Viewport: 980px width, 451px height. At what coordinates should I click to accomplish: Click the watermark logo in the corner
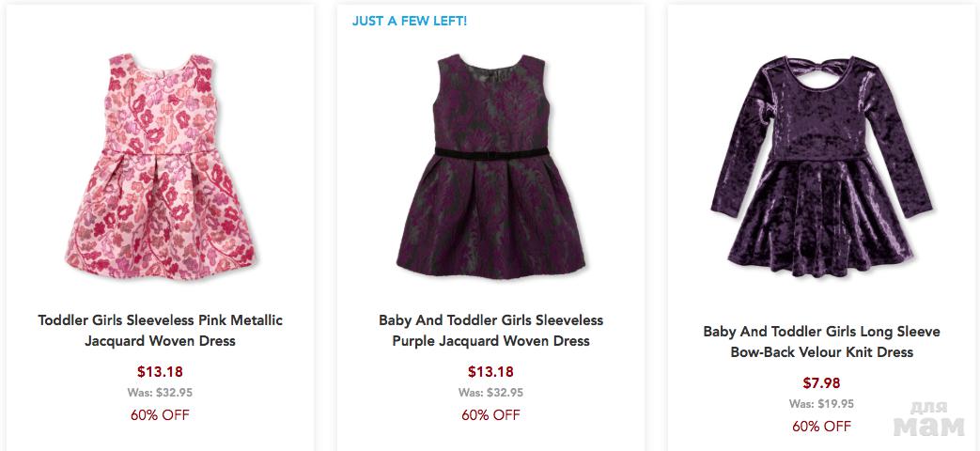click(928, 421)
